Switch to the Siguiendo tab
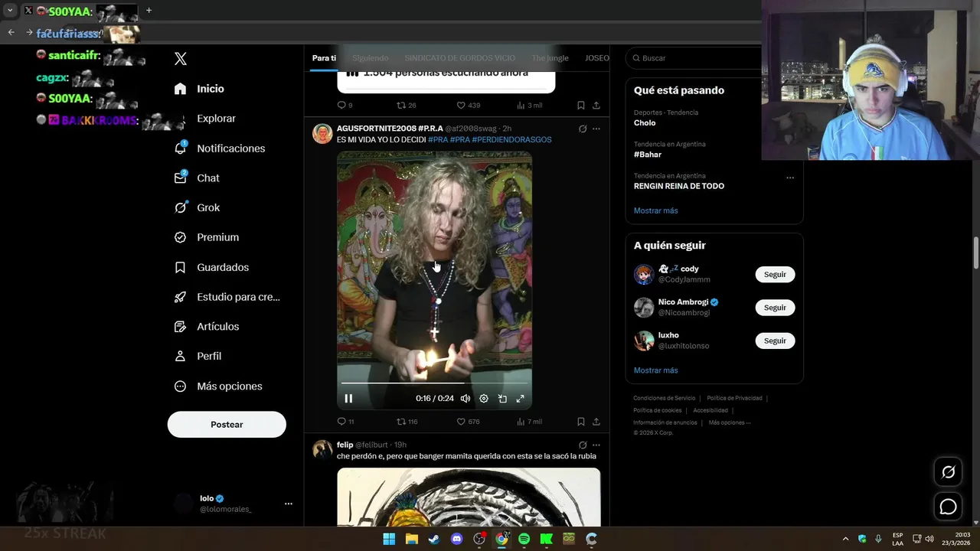This screenshot has height=551, width=980. click(371, 58)
